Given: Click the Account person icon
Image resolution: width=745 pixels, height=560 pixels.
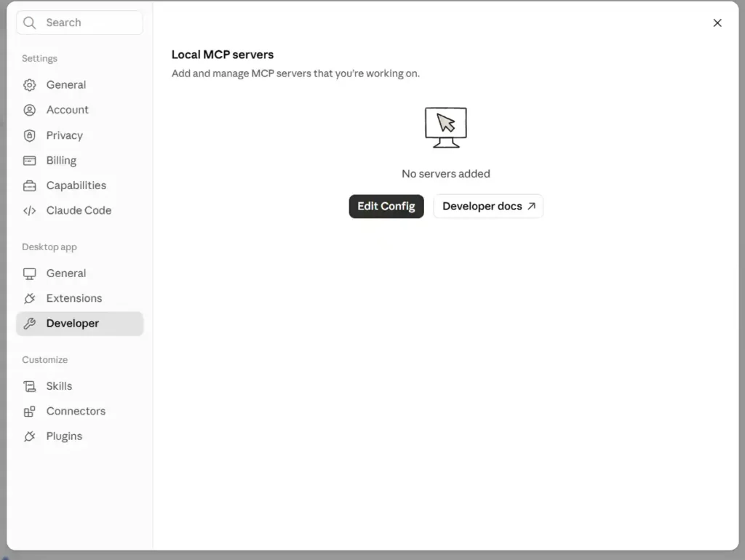Looking at the screenshot, I should pyautogui.click(x=29, y=111).
